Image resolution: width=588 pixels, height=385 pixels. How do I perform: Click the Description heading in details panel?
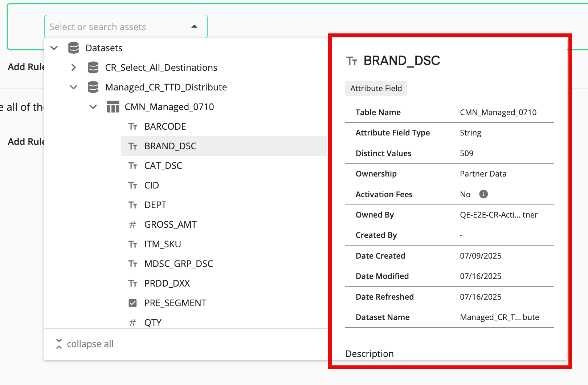[x=369, y=354]
